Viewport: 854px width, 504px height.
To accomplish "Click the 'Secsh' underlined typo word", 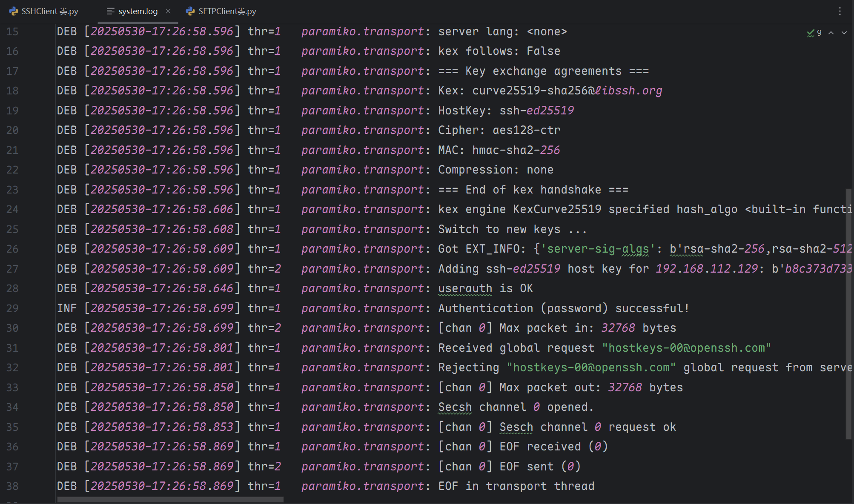I will tap(455, 407).
